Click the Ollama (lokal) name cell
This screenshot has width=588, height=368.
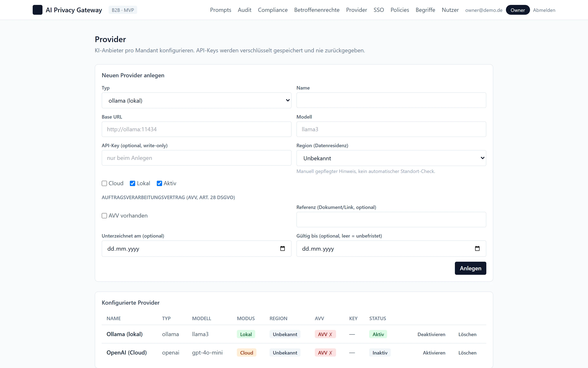point(124,334)
